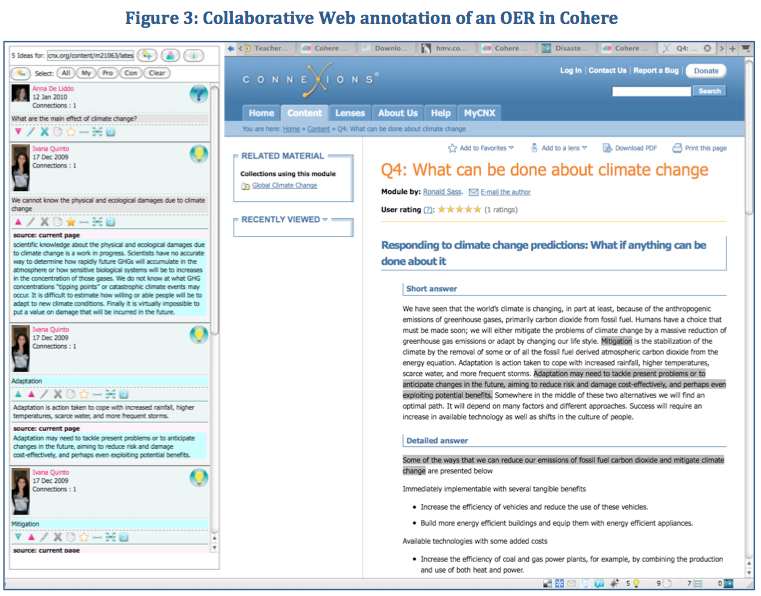Open the Add to Favorites dropdown

(x=480, y=148)
